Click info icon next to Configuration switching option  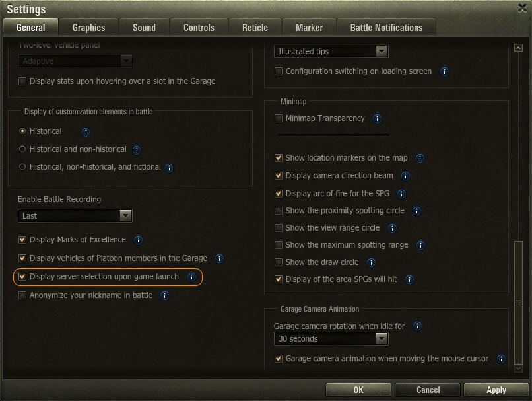click(445, 71)
